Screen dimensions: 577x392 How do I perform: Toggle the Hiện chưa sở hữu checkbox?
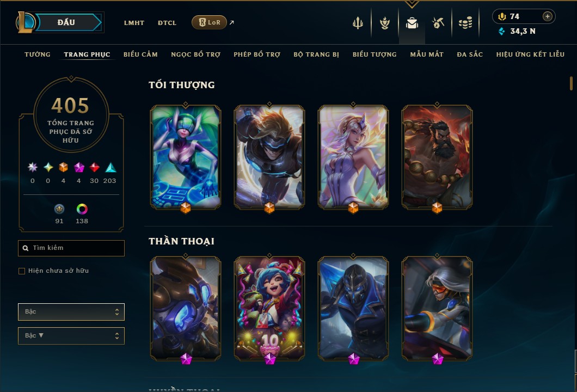(22, 271)
